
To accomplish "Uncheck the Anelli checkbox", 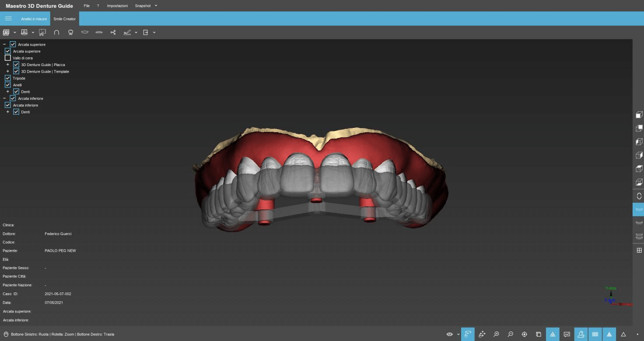I will (x=7, y=85).
